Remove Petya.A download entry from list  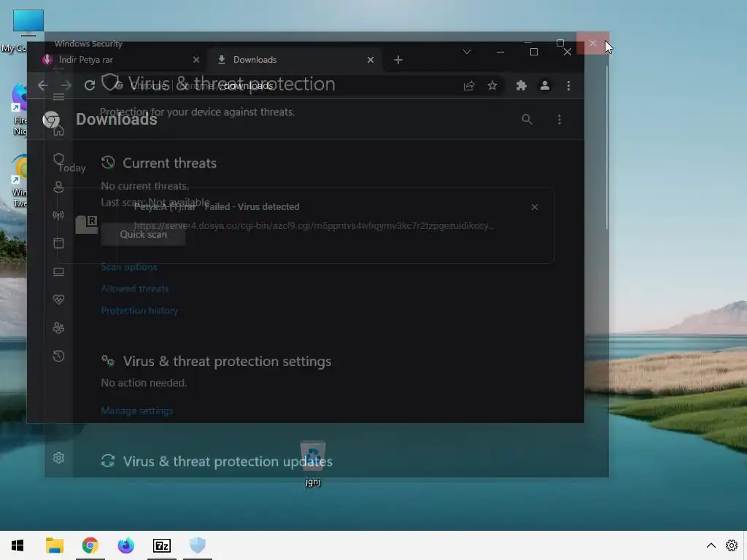coord(535,207)
